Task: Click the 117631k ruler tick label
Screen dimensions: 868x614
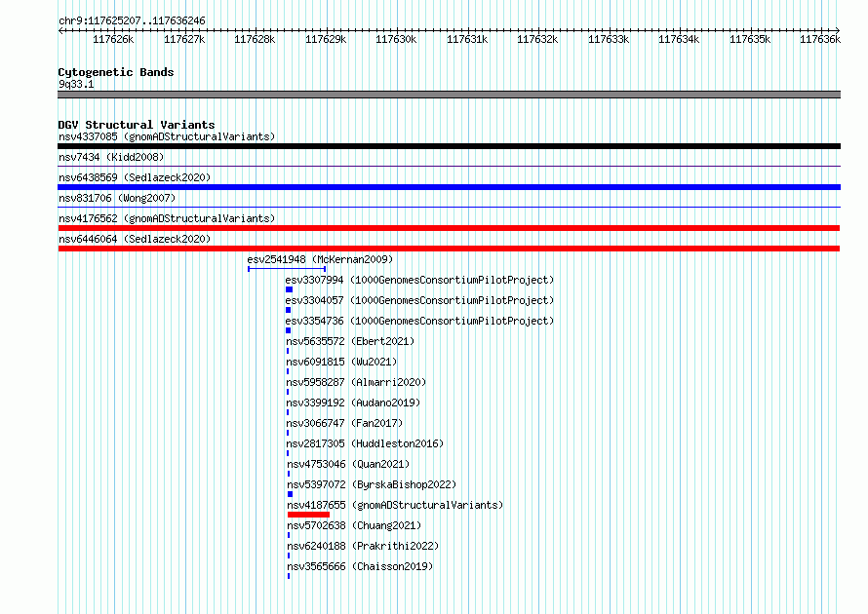Action: 467,40
